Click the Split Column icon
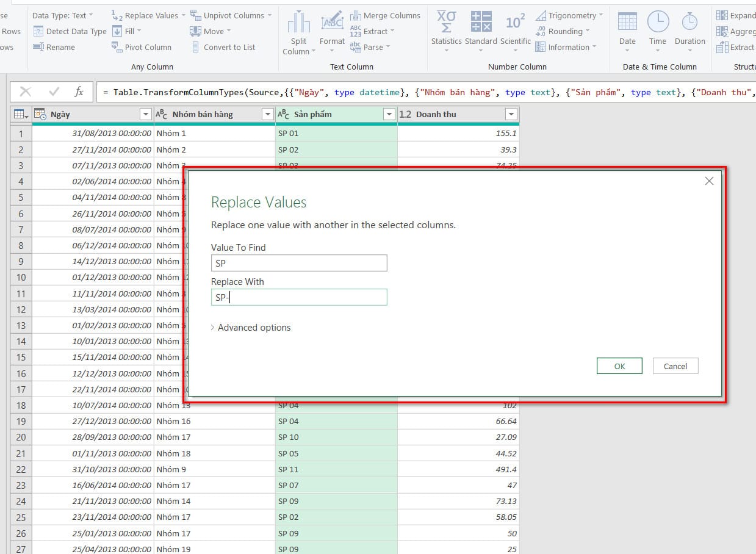Screen dimensions: 756x554 (298, 23)
